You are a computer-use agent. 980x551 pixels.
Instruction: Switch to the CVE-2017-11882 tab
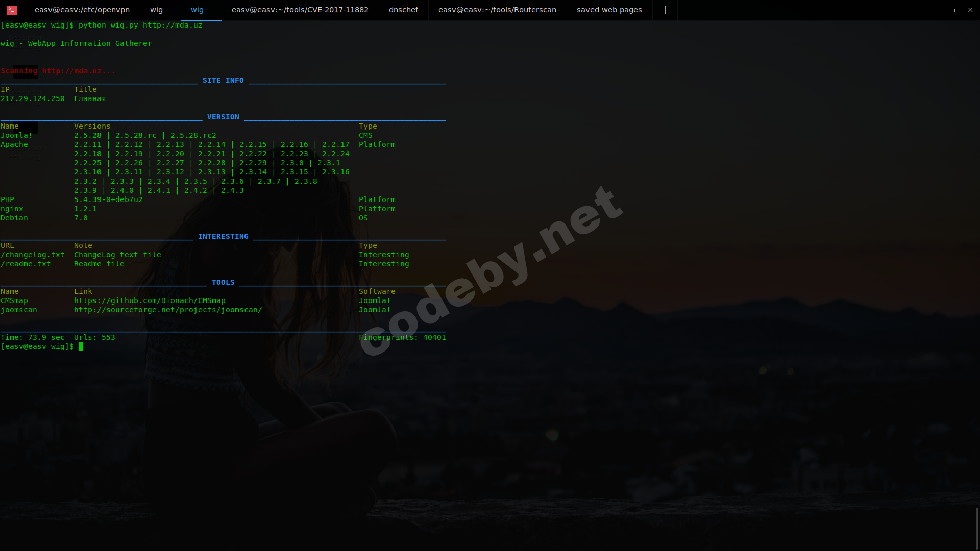tap(300, 10)
